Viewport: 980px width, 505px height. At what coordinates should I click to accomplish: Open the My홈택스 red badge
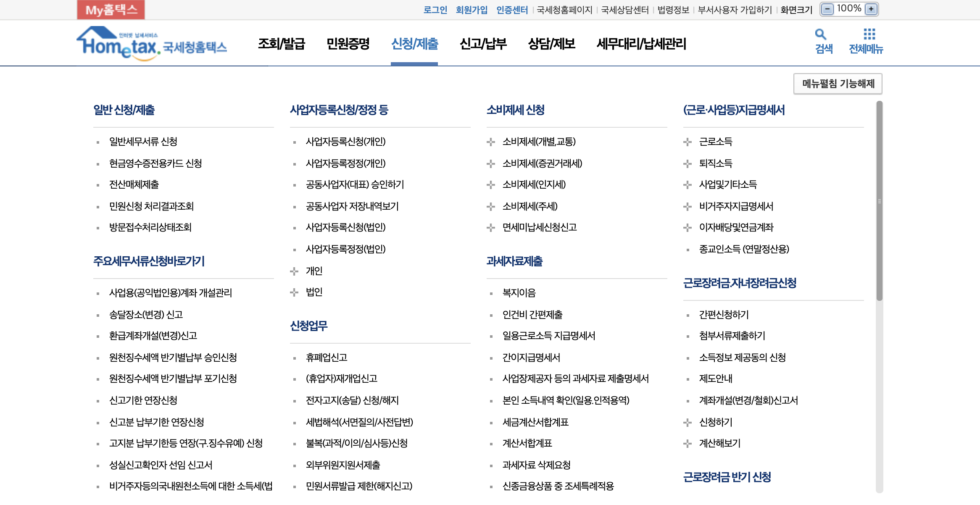pos(111,10)
